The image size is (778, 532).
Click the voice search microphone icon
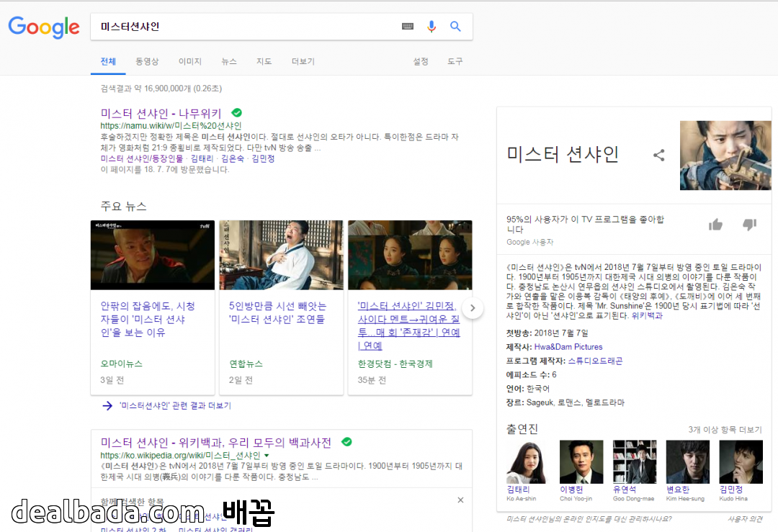pos(432,27)
